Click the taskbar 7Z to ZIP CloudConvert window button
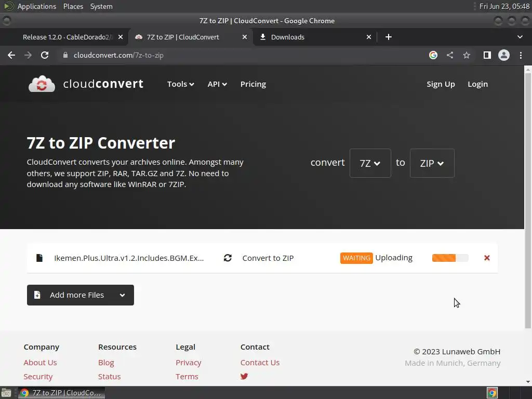 coord(61,393)
